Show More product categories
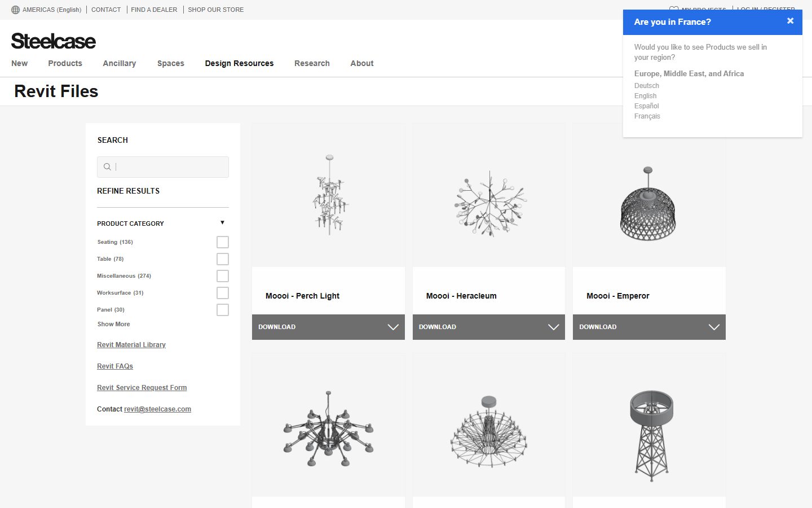 113,324
